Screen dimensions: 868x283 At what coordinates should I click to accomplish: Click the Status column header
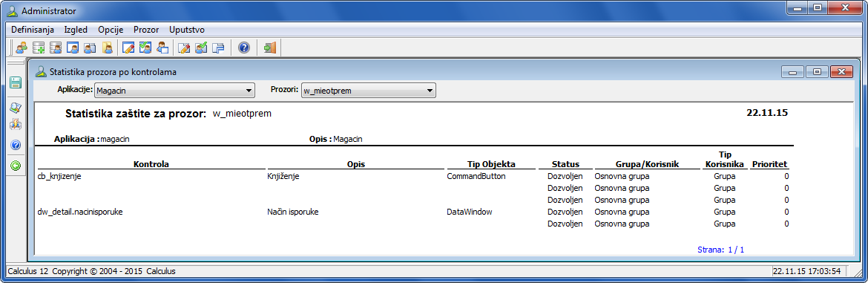(565, 164)
